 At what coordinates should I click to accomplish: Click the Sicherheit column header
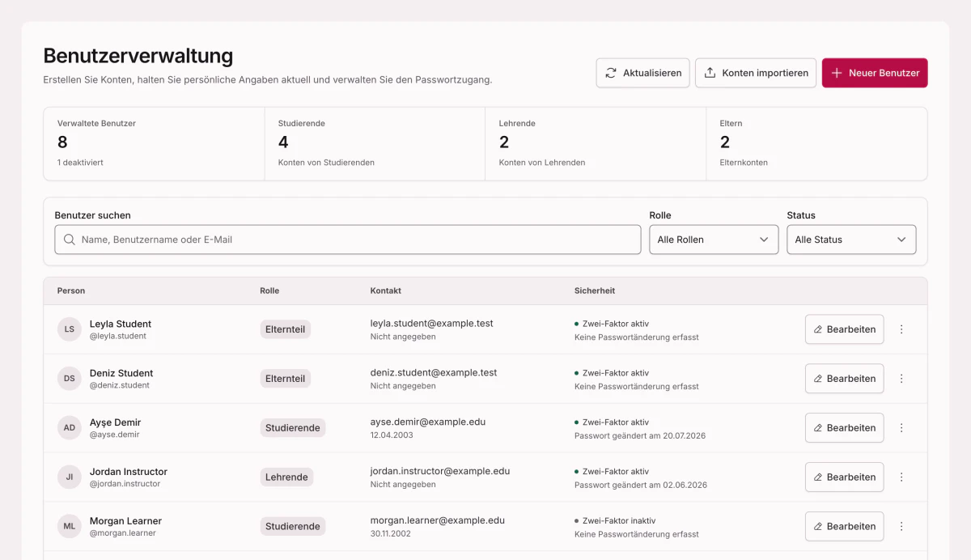click(595, 291)
